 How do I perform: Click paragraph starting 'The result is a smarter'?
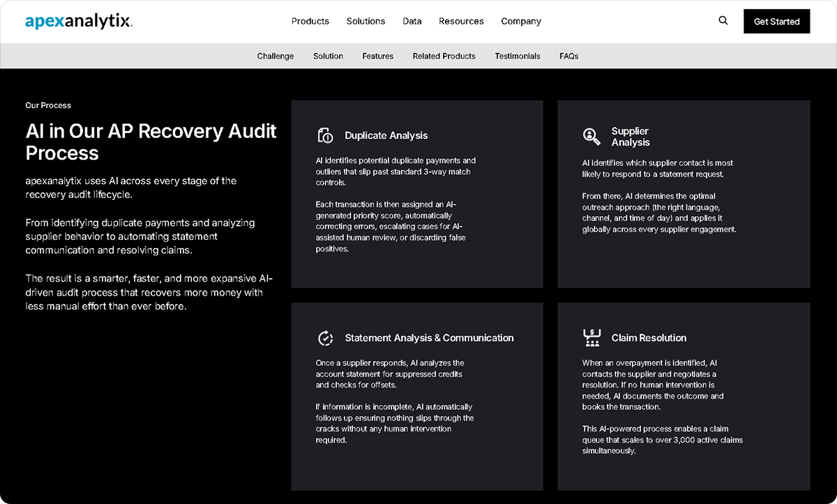(149, 293)
